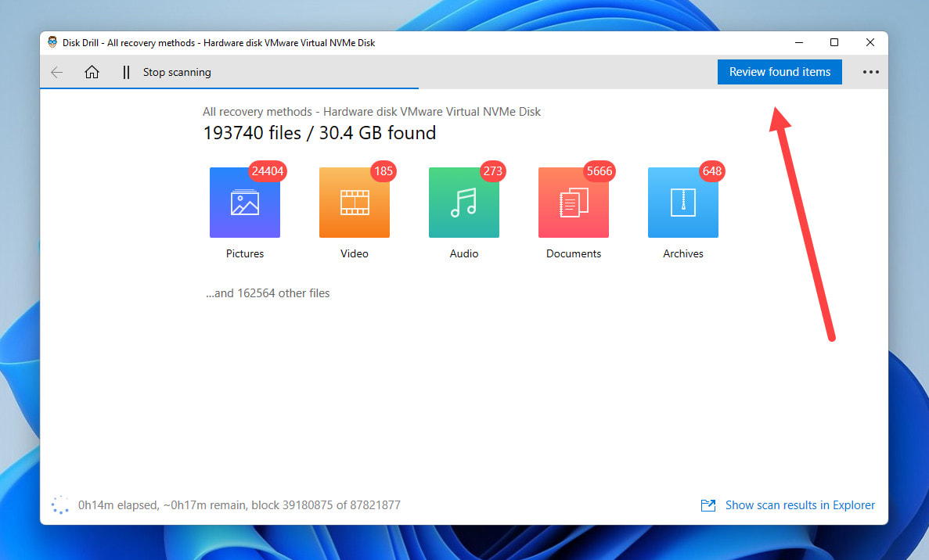Viewport: 929px width, 560px height.
Task: Click the Archives label text
Action: click(x=683, y=253)
